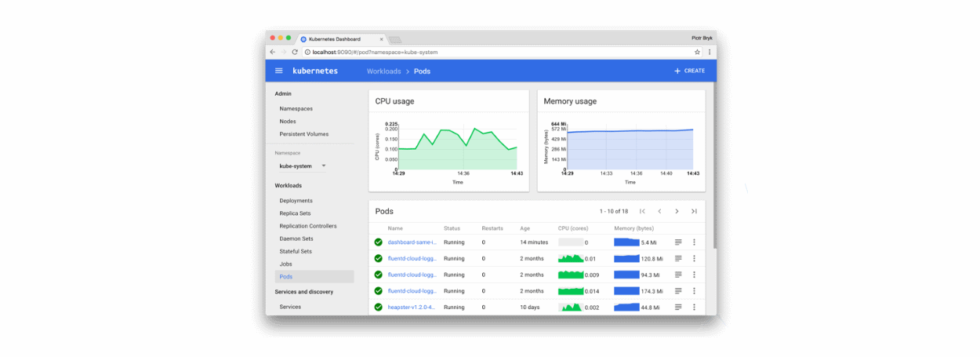The height and width of the screenshot is (357, 980).
Task: View logs for the dashboard-same-i... pod
Action: pyautogui.click(x=678, y=242)
